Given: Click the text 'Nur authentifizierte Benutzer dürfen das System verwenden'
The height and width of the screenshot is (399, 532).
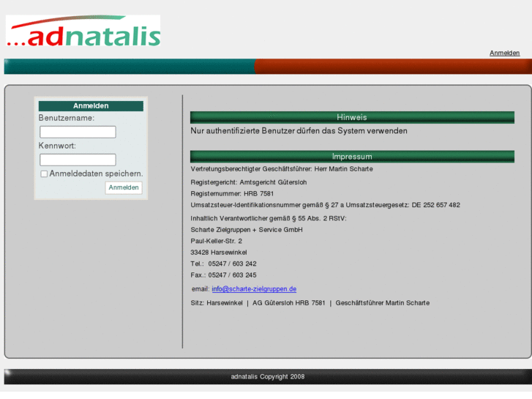Looking at the screenshot, I should pyautogui.click(x=299, y=131).
